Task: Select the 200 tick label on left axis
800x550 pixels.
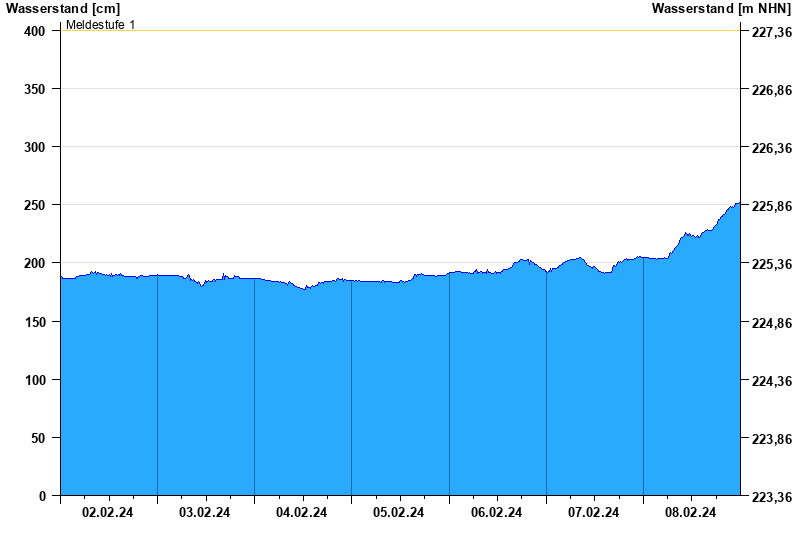Action: pos(35,263)
